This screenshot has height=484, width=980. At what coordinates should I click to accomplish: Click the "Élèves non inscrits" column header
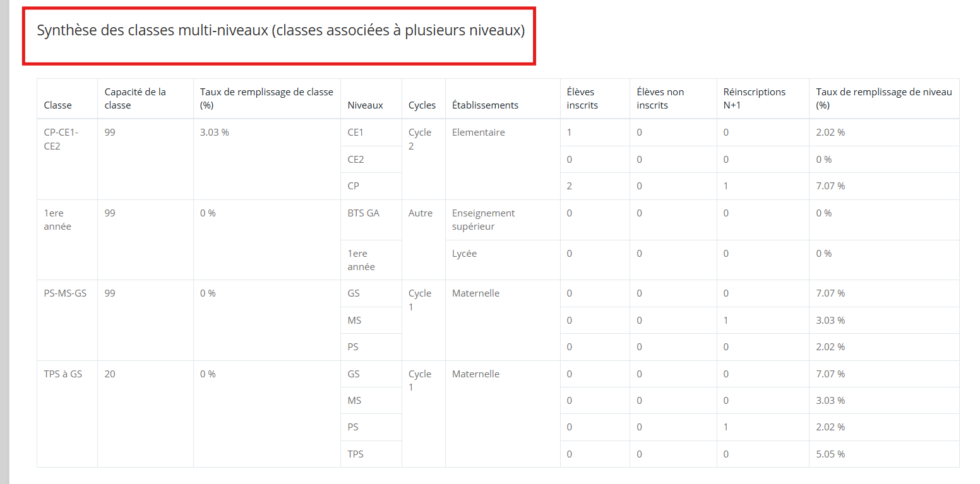point(660,98)
